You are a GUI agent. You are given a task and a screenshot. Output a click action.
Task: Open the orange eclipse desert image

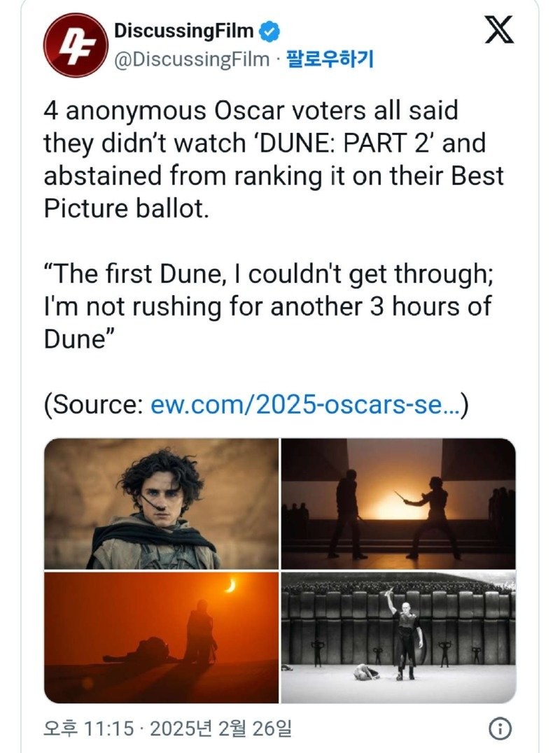[x=161, y=638]
